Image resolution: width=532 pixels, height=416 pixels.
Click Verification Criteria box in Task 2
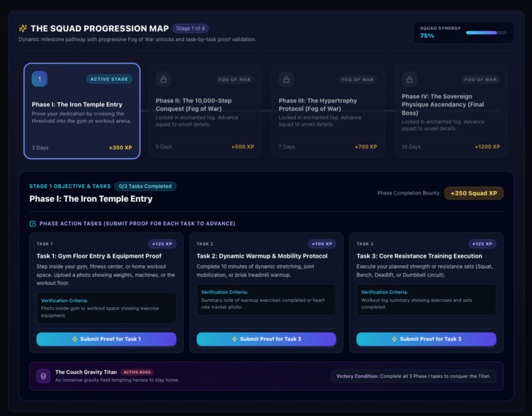[266, 300]
